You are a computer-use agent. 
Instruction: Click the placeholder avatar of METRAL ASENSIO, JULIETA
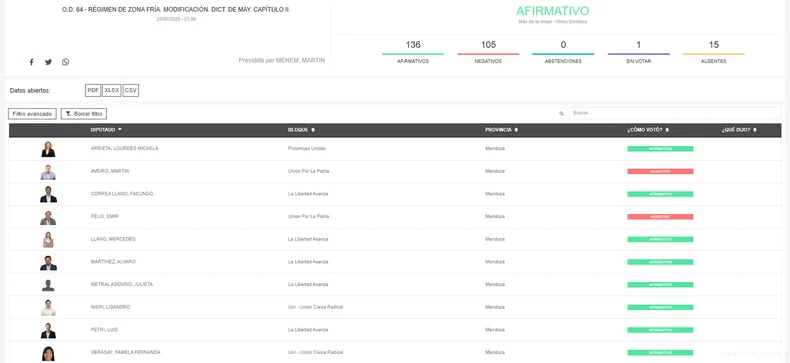point(48,285)
